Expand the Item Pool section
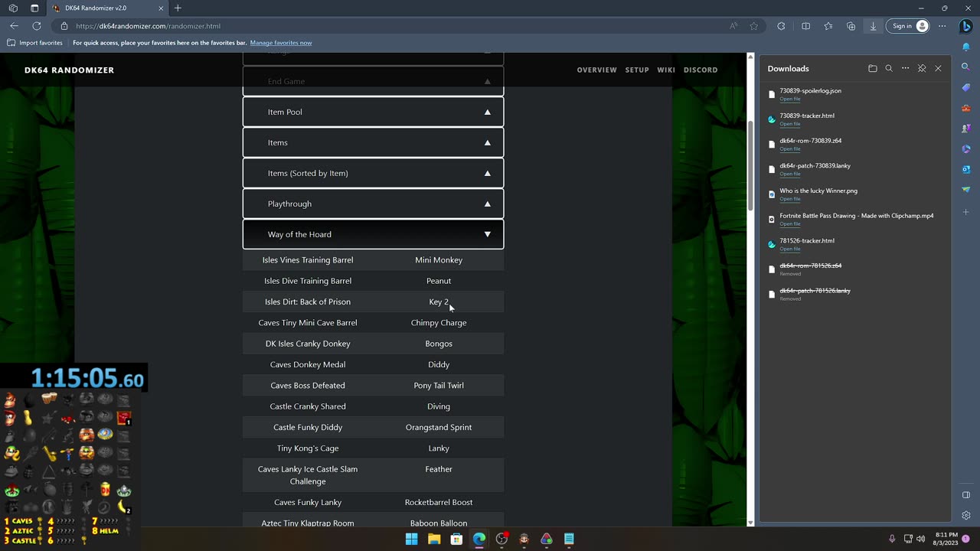980x551 pixels. [x=373, y=112]
